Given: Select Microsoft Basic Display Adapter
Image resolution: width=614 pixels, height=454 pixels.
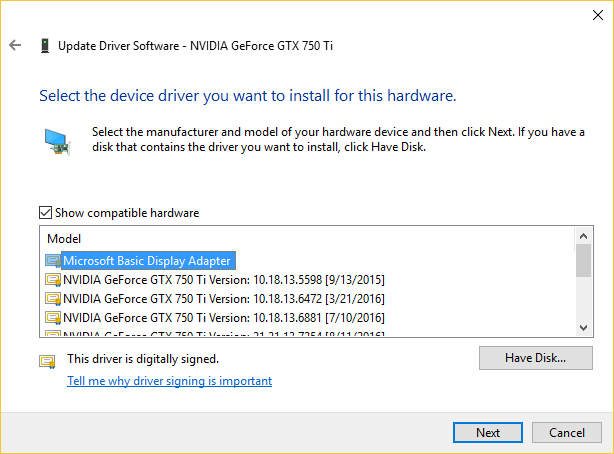Looking at the screenshot, I should [149, 260].
